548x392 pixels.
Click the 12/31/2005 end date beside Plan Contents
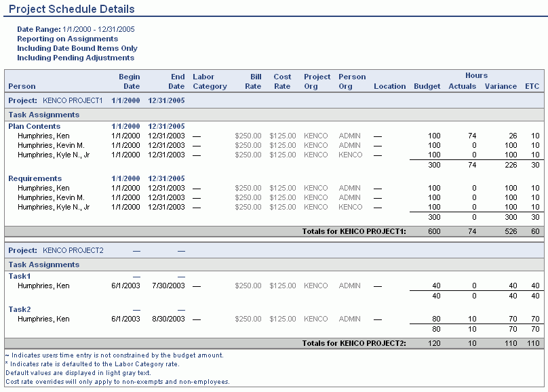pos(166,126)
